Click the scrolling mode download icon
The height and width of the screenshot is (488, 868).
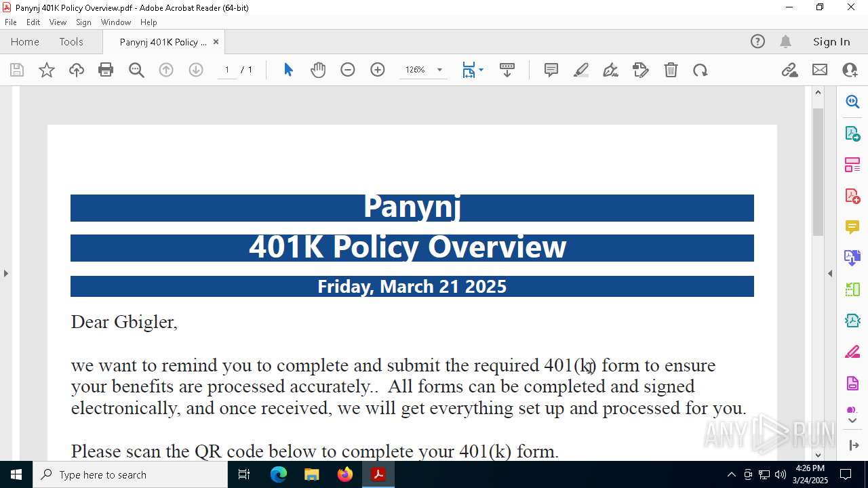[507, 70]
